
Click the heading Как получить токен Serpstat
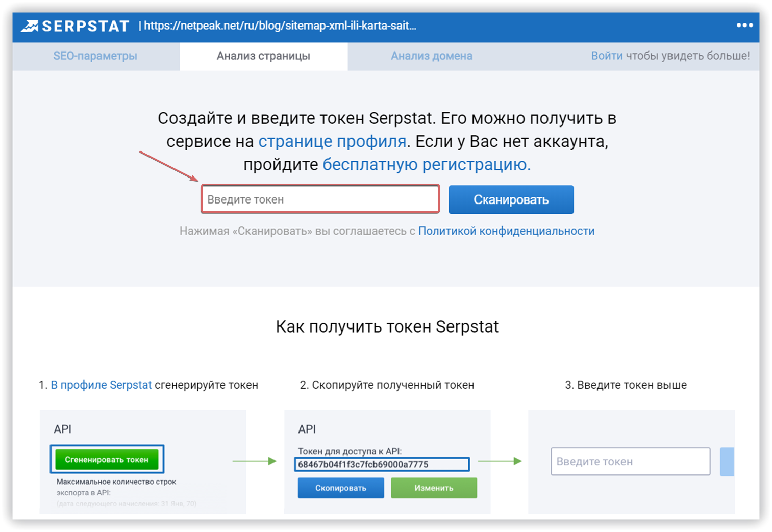(387, 326)
